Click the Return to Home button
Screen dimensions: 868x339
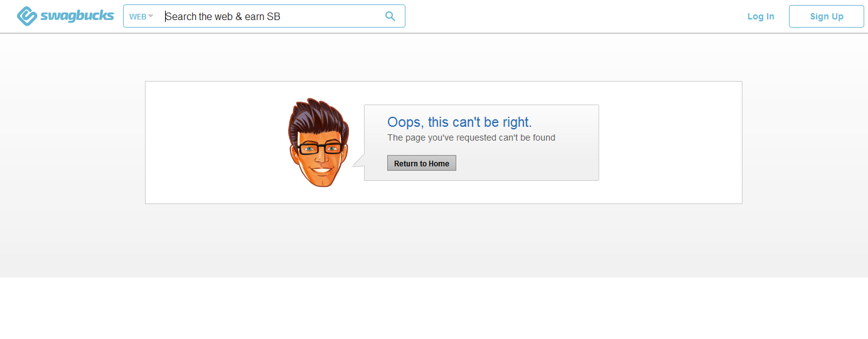pyautogui.click(x=422, y=163)
